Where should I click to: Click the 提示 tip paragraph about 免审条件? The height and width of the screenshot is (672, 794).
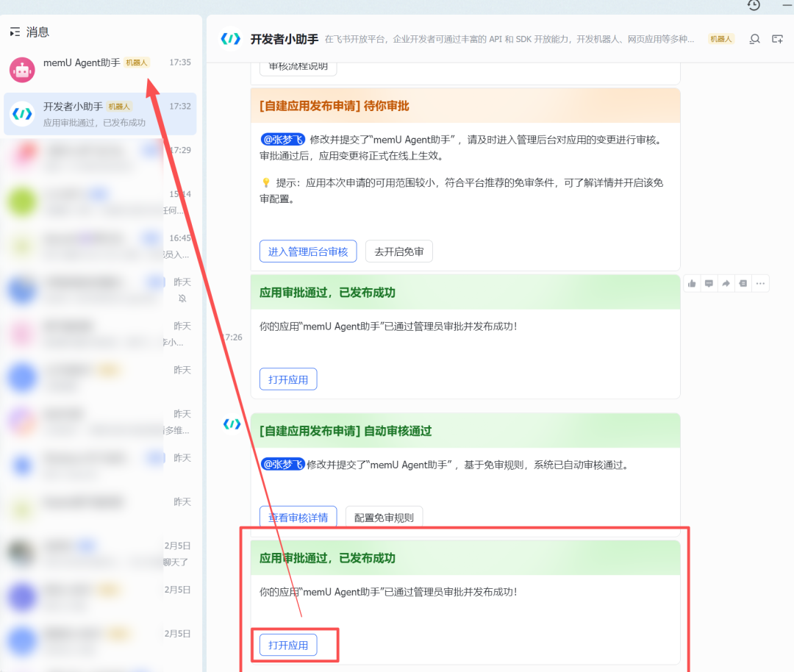click(x=461, y=190)
